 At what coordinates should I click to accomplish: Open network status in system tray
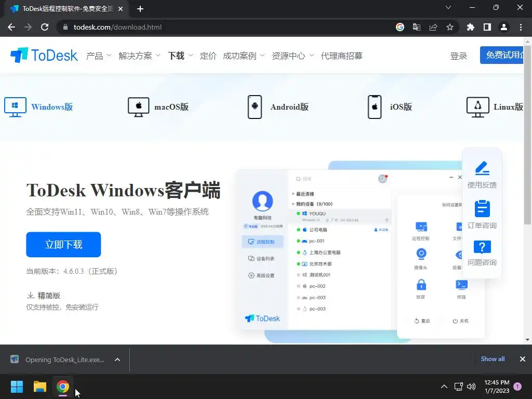coord(458,387)
